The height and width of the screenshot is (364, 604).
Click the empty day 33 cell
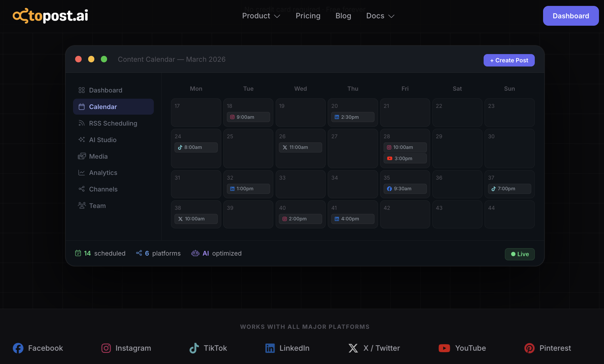pos(300,184)
